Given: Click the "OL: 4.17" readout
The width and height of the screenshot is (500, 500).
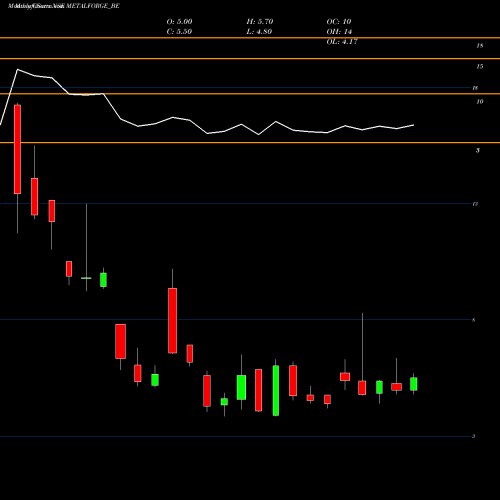Looking at the screenshot, I should (x=342, y=42).
